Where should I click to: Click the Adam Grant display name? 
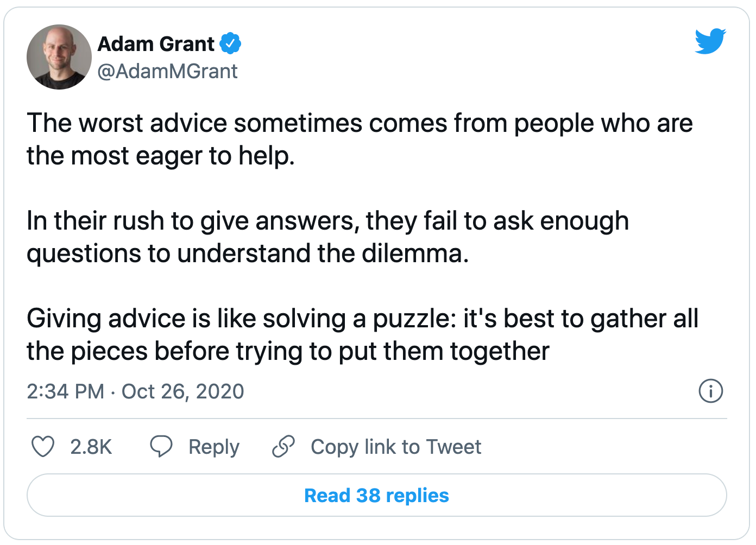(156, 44)
